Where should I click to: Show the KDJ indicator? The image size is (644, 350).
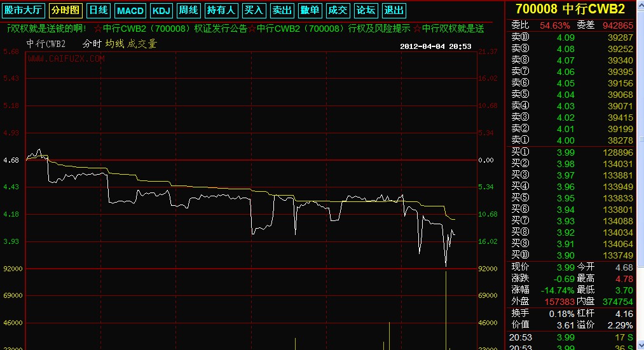(x=161, y=10)
